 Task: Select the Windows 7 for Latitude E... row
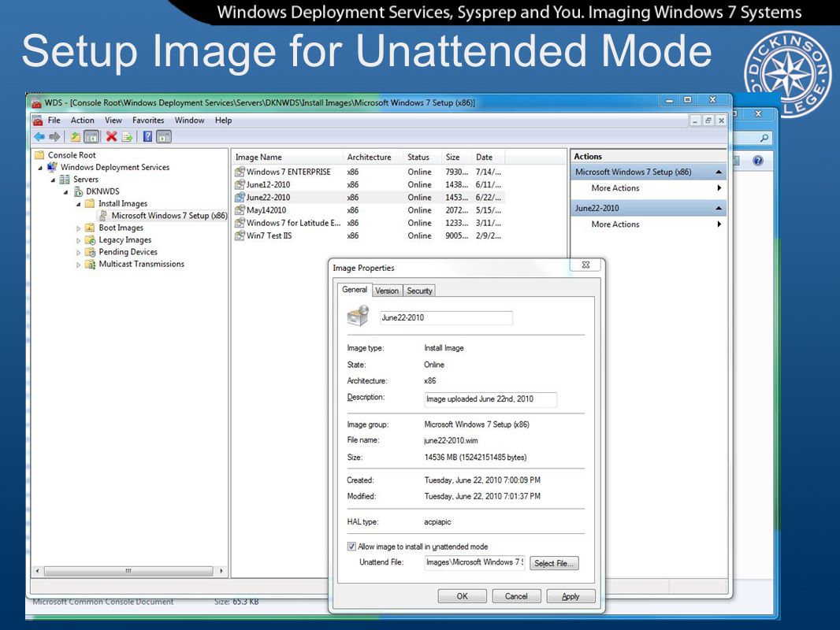tap(370, 223)
